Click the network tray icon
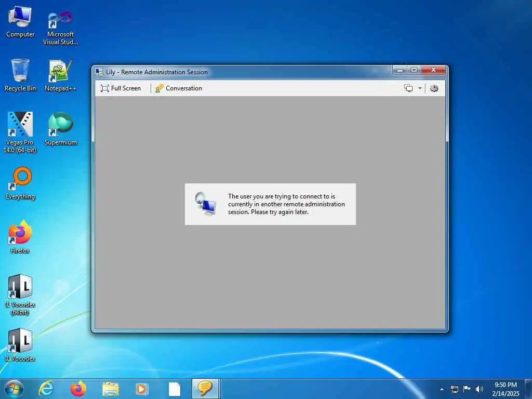Image resolution: width=532 pixels, height=399 pixels. 454,389
